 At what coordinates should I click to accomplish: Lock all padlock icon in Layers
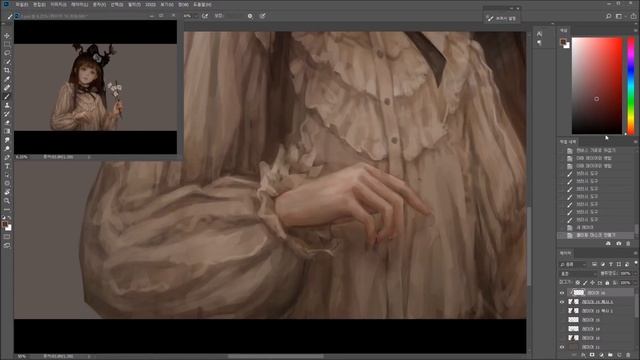pyautogui.click(x=607, y=282)
